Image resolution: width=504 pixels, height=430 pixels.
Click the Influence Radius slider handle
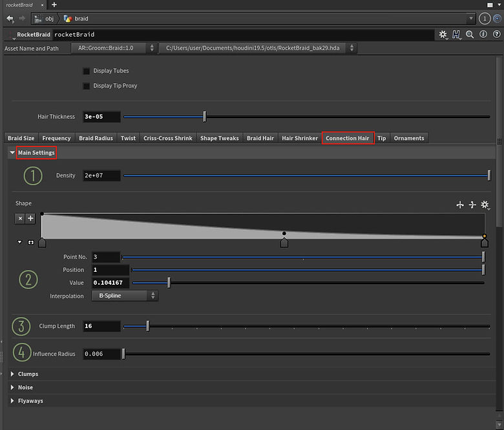[123, 354]
